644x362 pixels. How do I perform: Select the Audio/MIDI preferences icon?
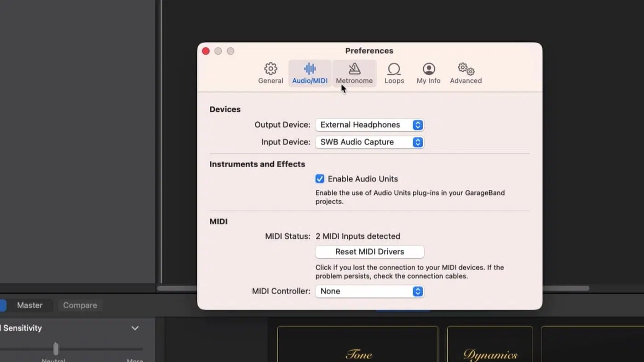(310, 73)
